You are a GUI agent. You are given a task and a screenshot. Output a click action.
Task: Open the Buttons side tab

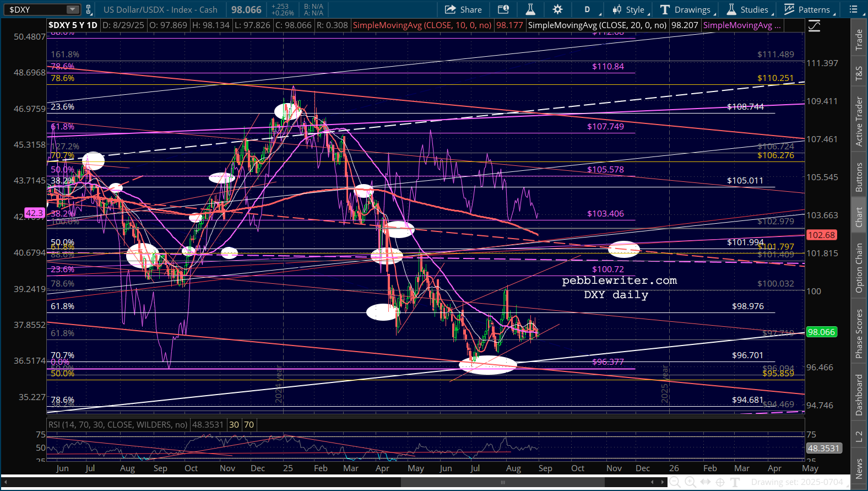pos(859,177)
